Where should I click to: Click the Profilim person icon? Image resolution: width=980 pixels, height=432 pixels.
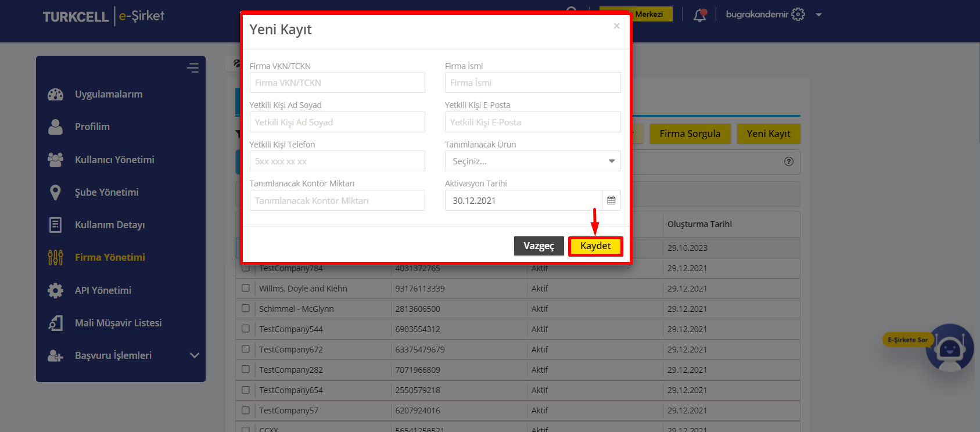coord(55,127)
